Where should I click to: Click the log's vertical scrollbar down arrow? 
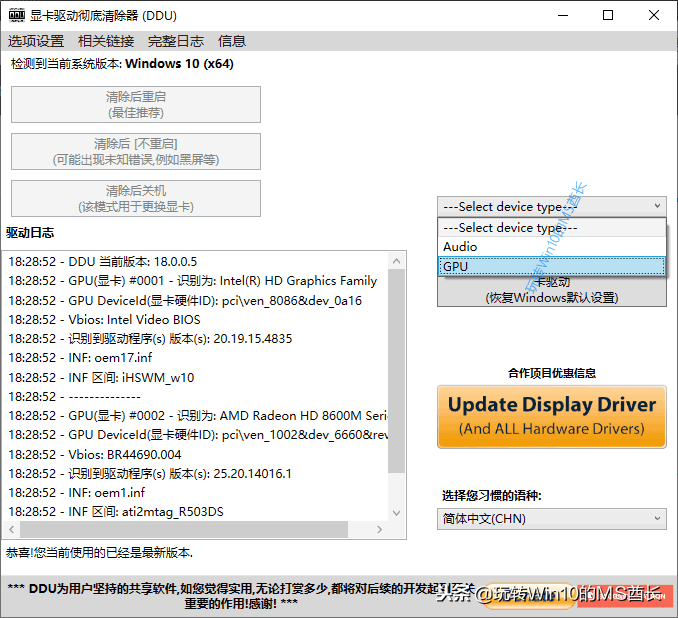tap(397, 513)
